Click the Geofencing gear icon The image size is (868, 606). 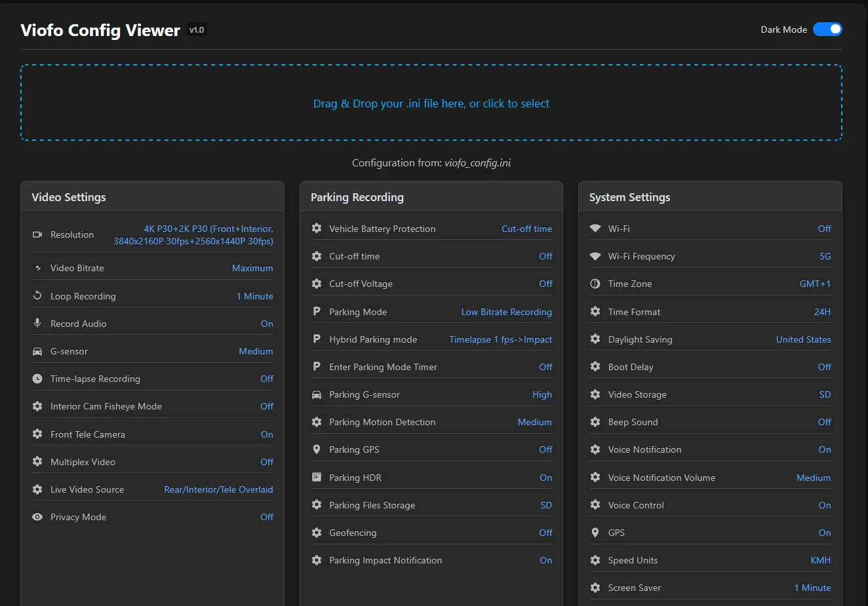(x=317, y=533)
